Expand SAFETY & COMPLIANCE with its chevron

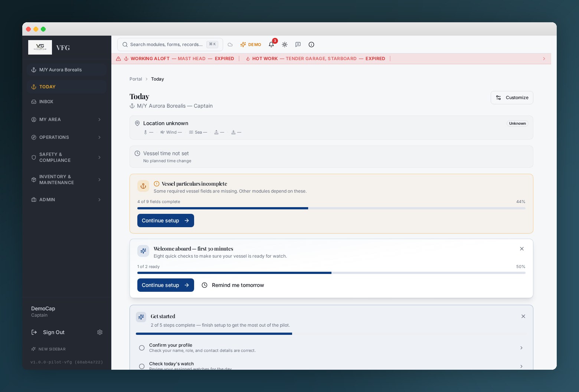[x=99, y=157]
